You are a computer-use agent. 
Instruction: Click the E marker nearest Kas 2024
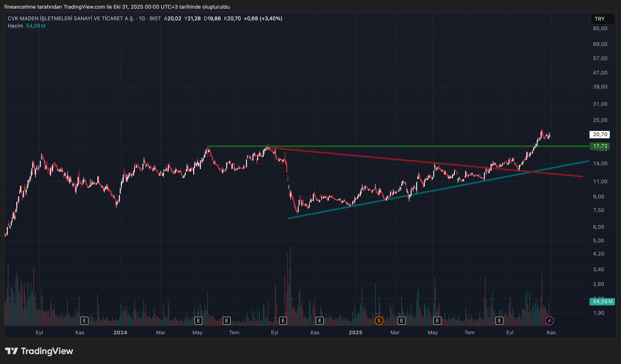coord(320,321)
